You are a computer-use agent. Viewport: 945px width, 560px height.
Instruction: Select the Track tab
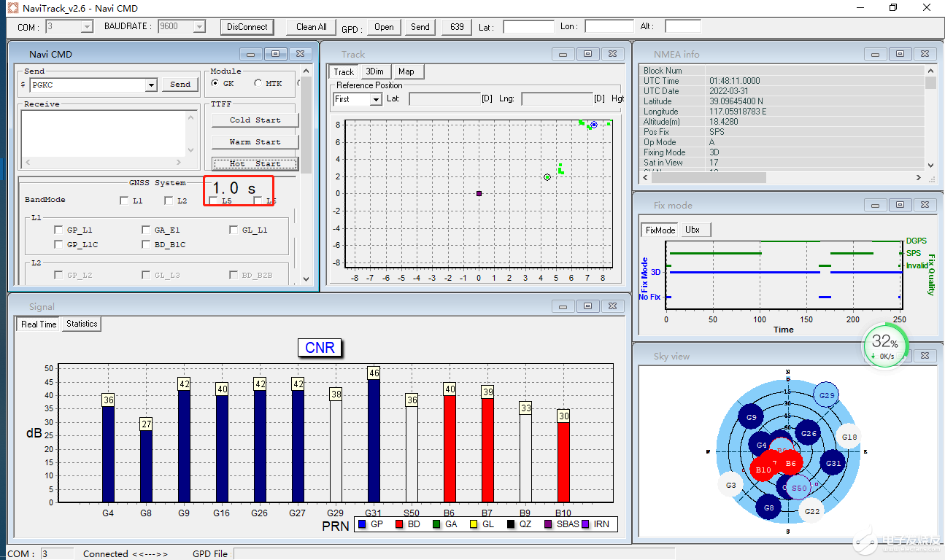pyautogui.click(x=344, y=71)
